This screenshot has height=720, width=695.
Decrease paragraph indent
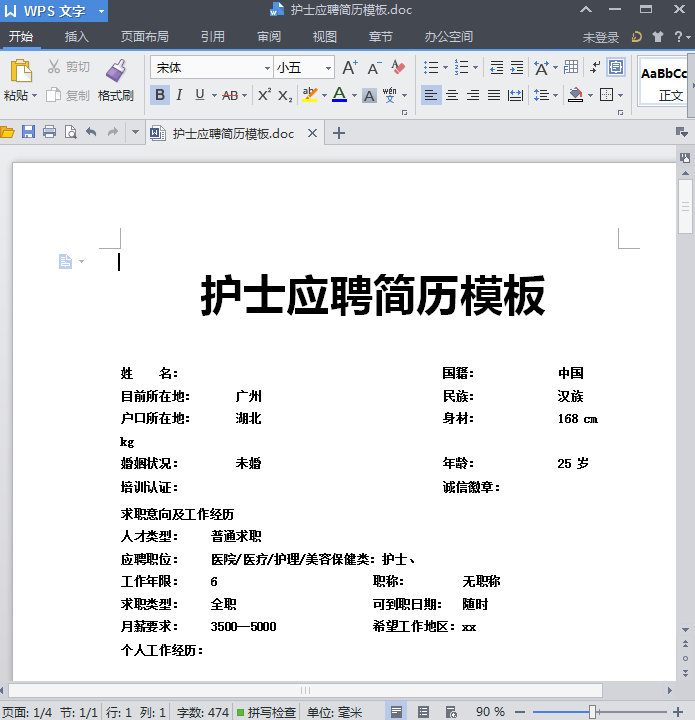(x=496, y=68)
